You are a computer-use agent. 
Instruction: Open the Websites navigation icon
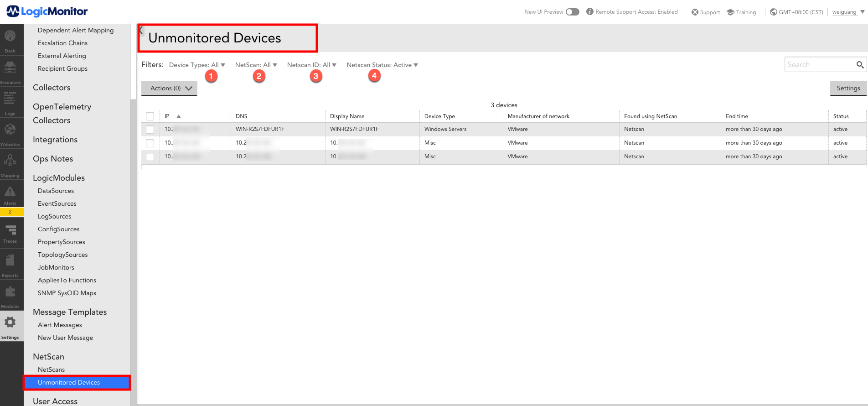(10, 131)
